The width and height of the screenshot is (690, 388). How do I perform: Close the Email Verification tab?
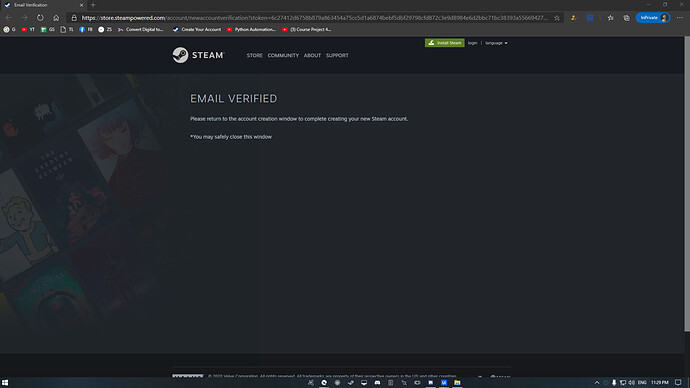click(x=81, y=5)
